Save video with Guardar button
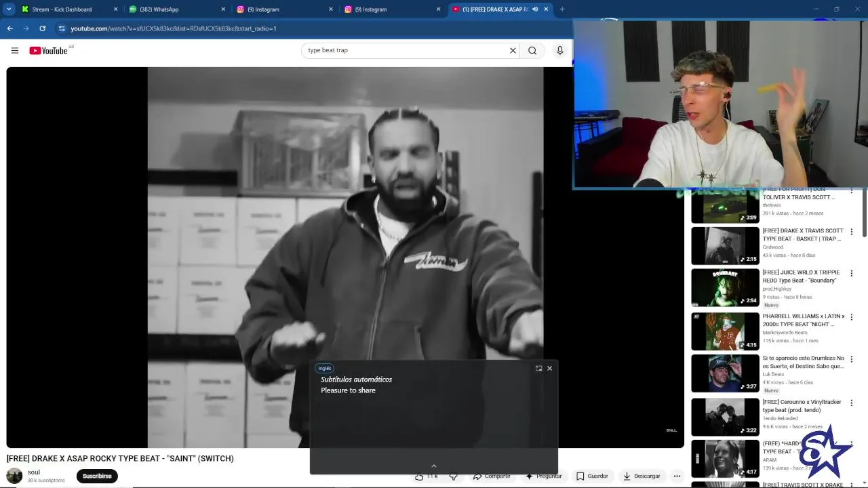This screenshot has height=488, width=868. [x=592, y=476]
